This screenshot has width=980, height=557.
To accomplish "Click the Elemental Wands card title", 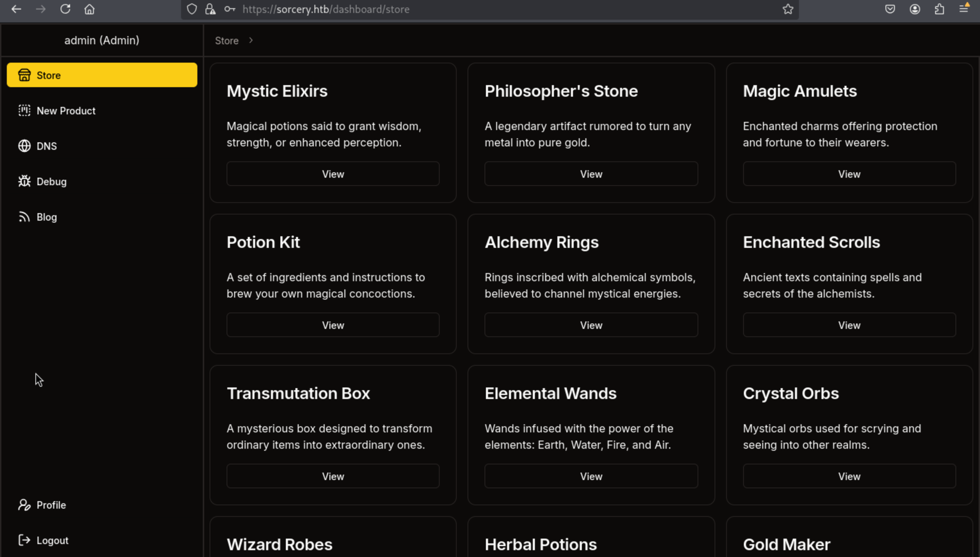I will [550, 393].
